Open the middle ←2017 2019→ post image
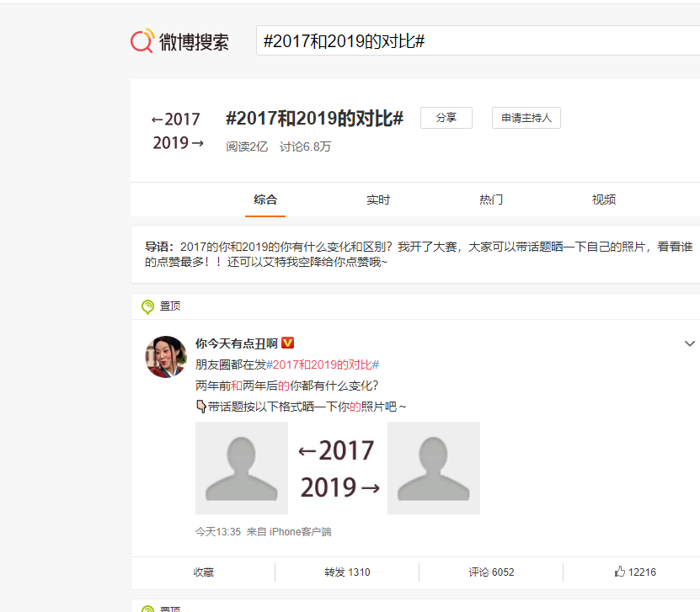This screenshot has height=612, width=700. click(338, 468)
